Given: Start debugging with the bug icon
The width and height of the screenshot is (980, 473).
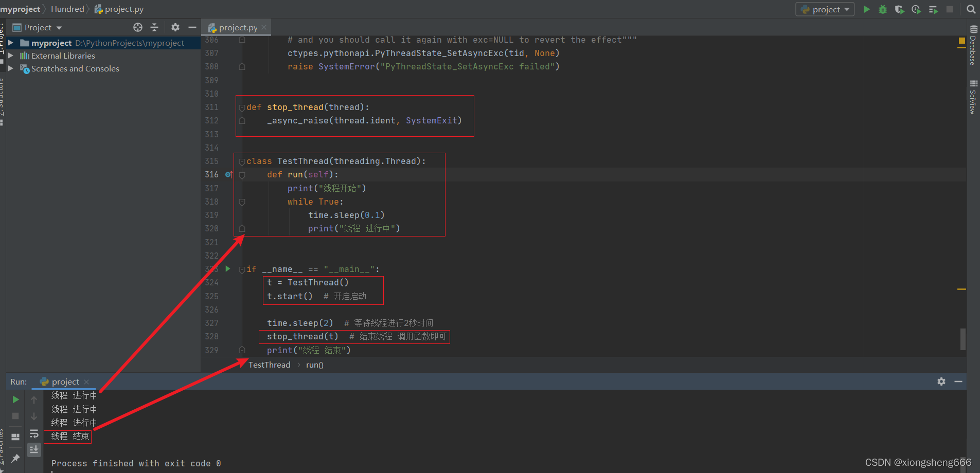Looking at the screenshot, I should tap(883, 9).
